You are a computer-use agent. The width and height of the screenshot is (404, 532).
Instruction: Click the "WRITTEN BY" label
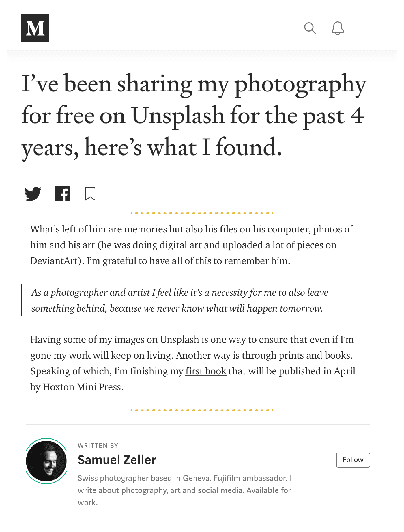[98, 446]
